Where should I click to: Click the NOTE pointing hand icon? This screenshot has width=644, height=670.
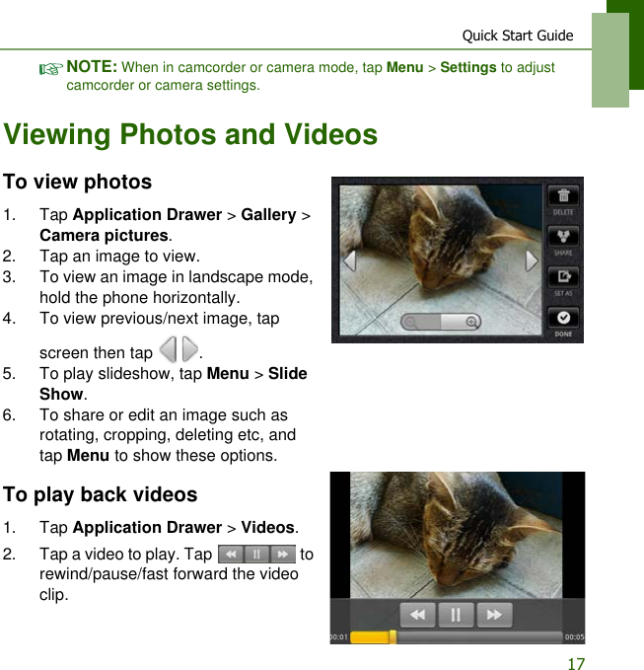point(51,69)
